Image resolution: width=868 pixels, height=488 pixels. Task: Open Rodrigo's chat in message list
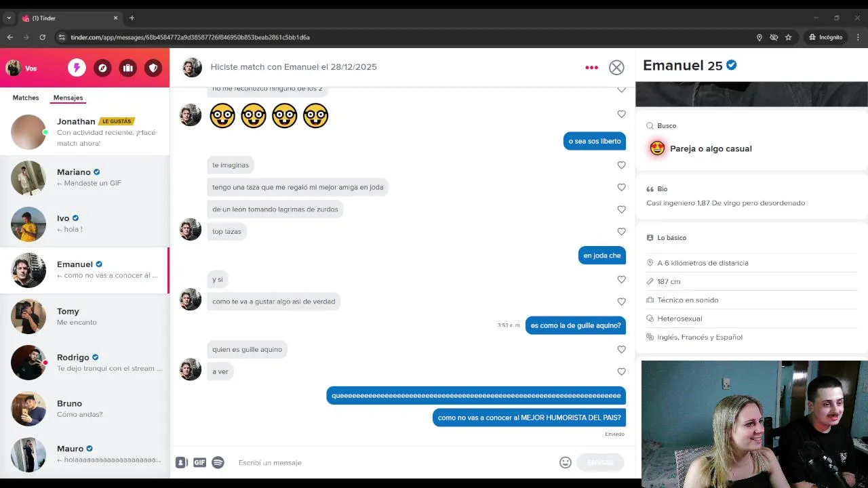pos(85,363)
